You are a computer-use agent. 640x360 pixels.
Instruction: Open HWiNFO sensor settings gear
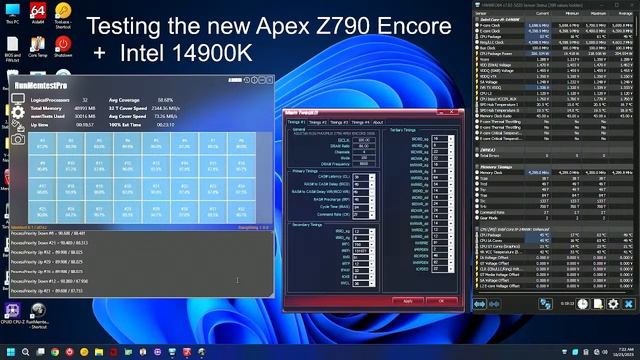pyautogui.click(x=613, y=304)
